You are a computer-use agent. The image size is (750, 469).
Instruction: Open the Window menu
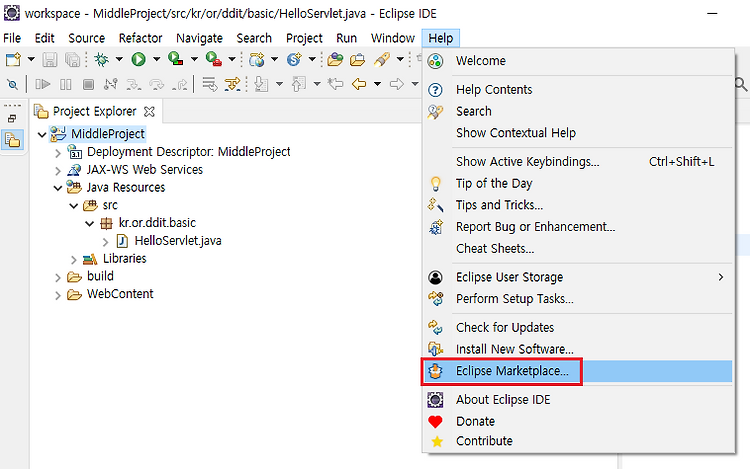pos(392,38)
